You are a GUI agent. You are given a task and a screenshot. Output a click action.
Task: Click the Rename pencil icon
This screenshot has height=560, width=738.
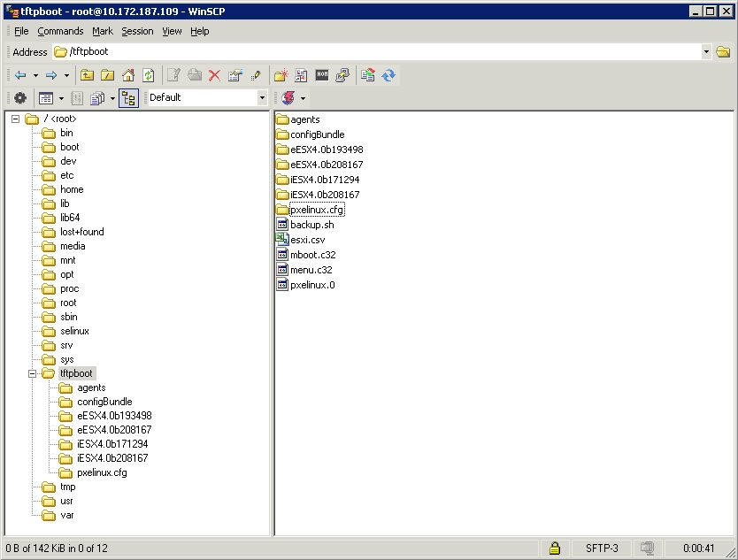click(x=256, y=75)
